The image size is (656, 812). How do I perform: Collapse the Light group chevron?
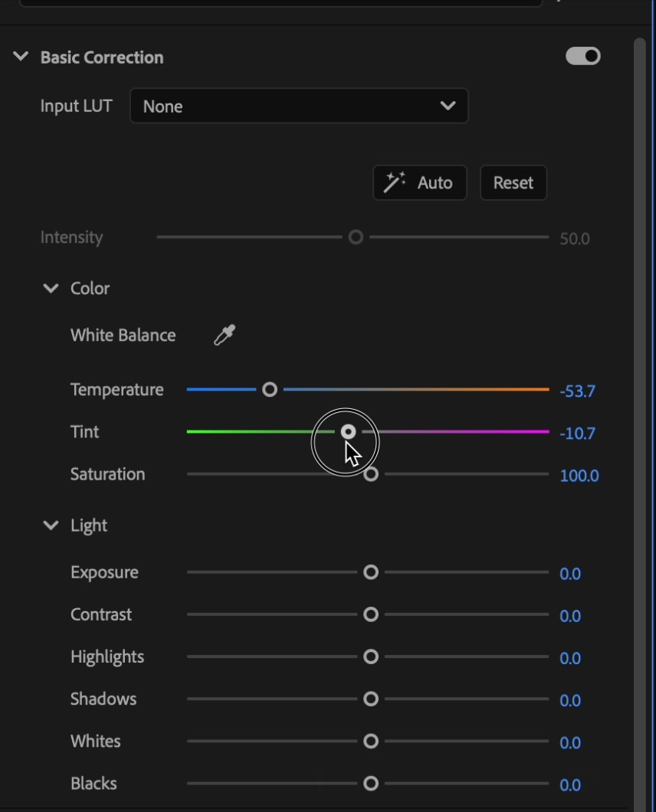[x=51, y=525]
